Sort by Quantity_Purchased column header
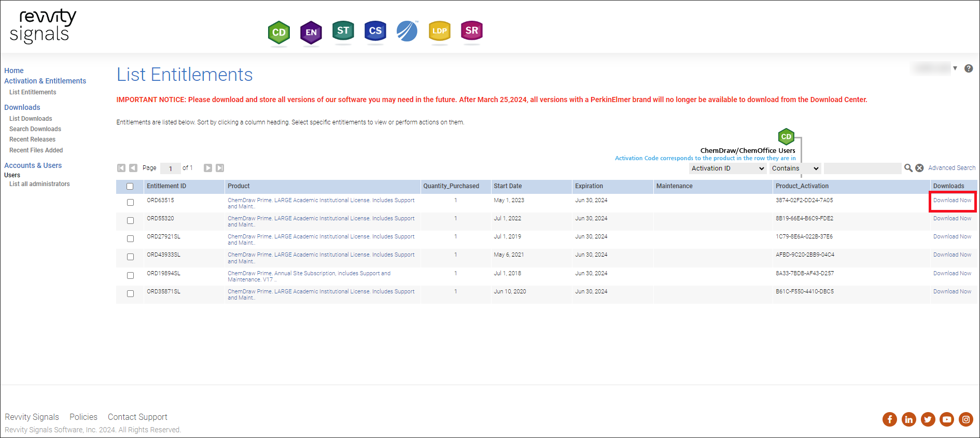Screen dimensions: 980x438 point(451,186)
